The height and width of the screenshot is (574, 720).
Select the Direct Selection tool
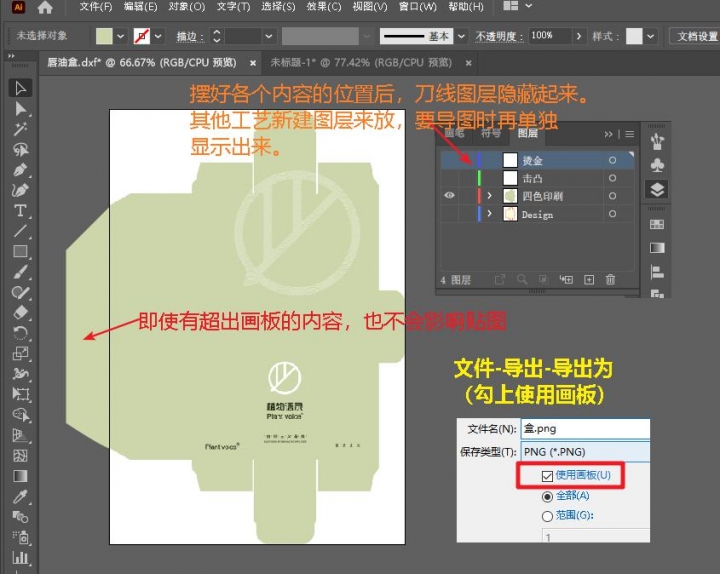point(19,108)
